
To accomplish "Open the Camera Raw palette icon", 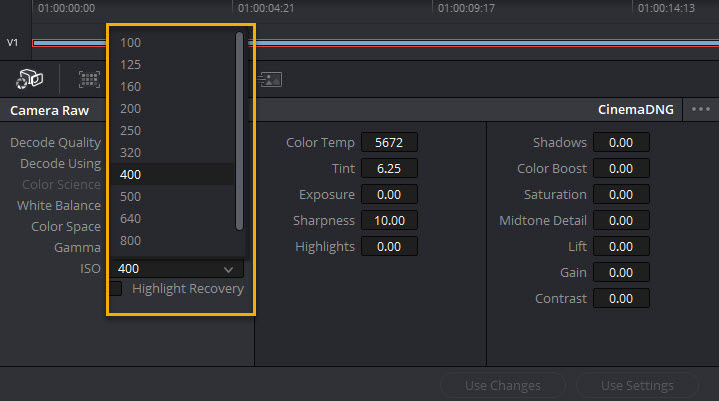I will pos(30,79).
